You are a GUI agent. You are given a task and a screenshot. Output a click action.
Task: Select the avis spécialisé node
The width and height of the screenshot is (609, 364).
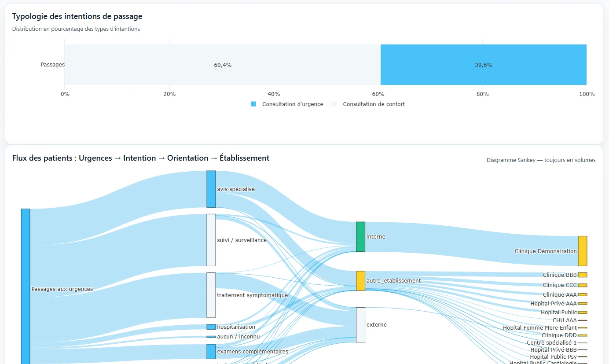point(210,189)
